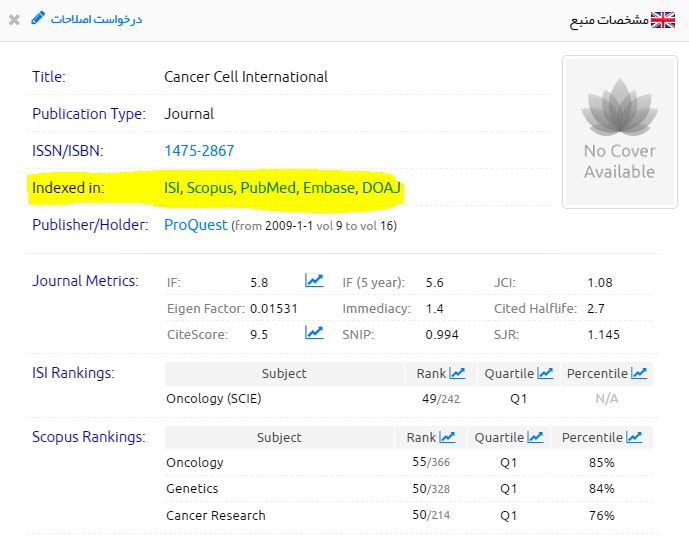Select the Scopus index link
Image resolution: width=689 pixels, height=543 pixels.
[x=210, y=187]
